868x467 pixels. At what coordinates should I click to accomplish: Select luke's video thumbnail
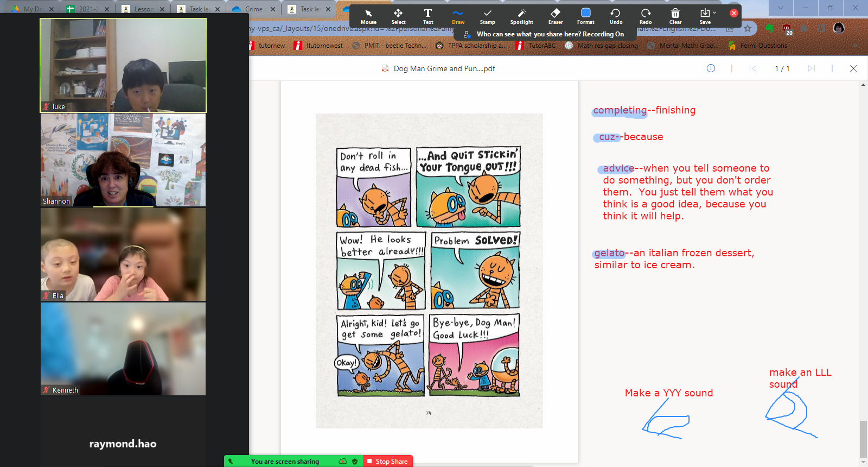pos(123,65)
